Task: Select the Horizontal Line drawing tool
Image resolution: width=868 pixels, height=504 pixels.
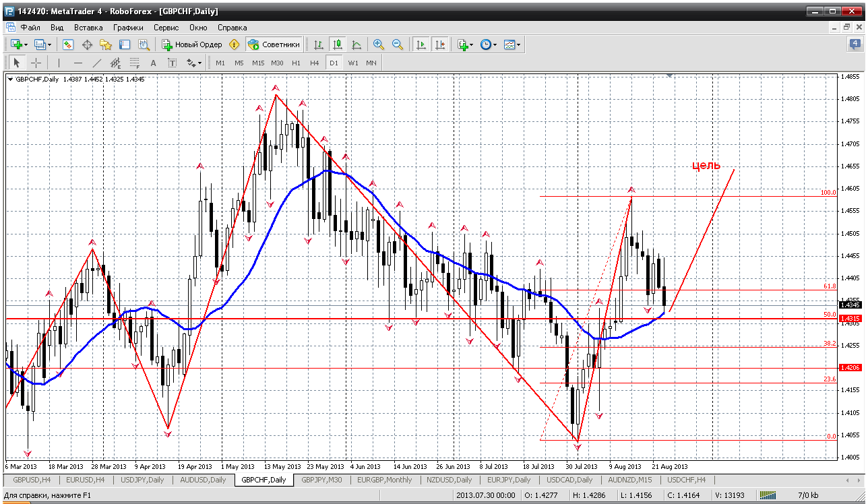Action: (x=77, y=63)
